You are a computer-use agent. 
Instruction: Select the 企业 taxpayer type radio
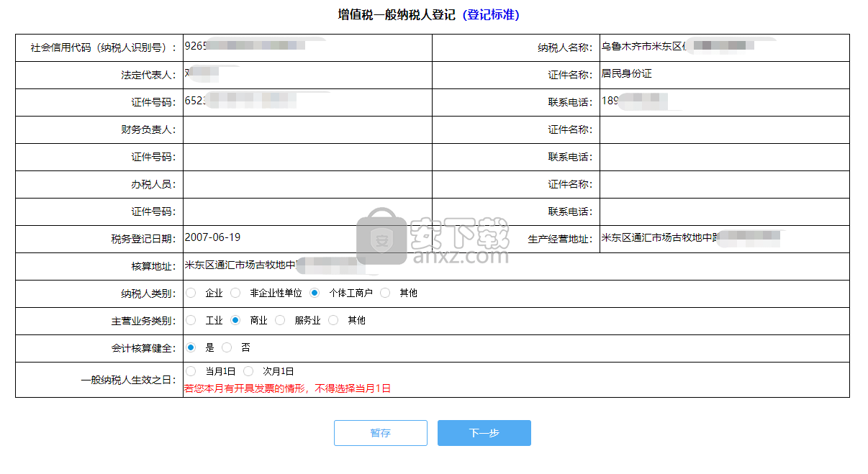[191, 293]
